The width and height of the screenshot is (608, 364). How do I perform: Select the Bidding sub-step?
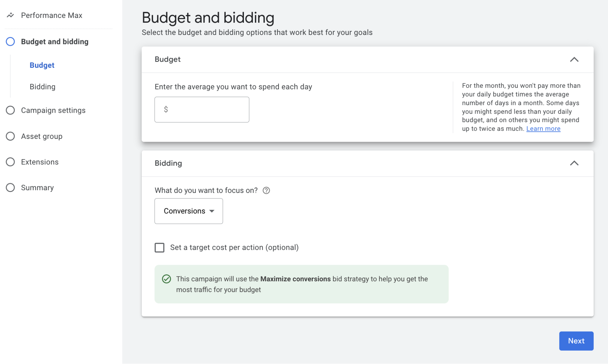[x=42, y=86]
